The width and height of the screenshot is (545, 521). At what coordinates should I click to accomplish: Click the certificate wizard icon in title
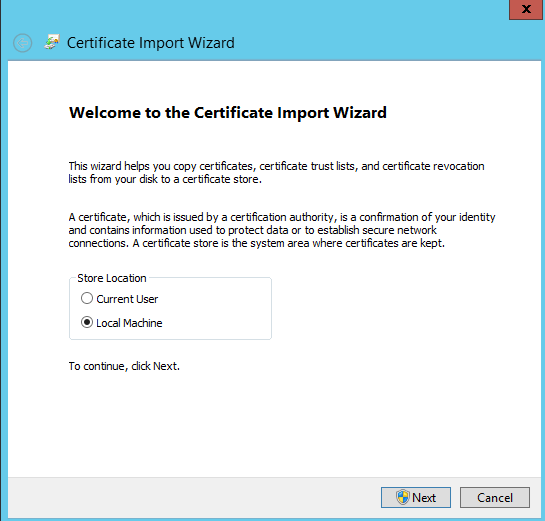pyautogui.click(x=52, y=42)
